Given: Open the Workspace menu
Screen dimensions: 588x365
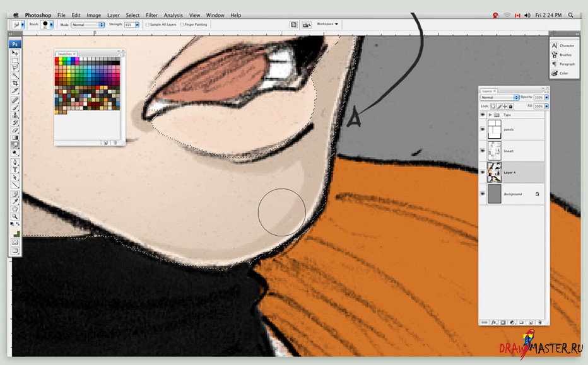Looking at the screenshot, I should click(327, 24).
